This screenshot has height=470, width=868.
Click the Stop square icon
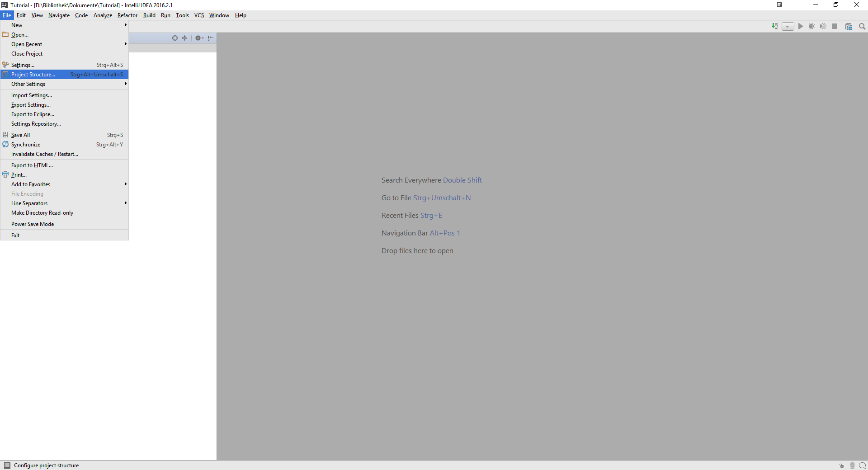(x=835, y=26)
